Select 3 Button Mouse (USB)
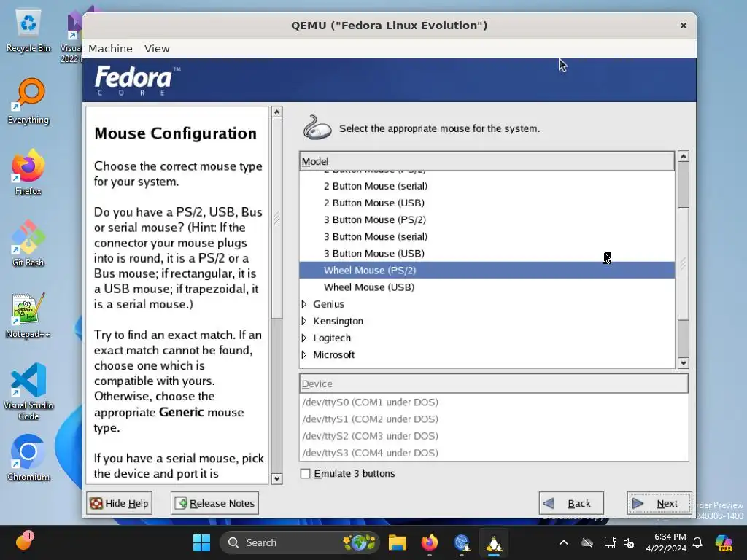747x560 pixels. point(487,253)
